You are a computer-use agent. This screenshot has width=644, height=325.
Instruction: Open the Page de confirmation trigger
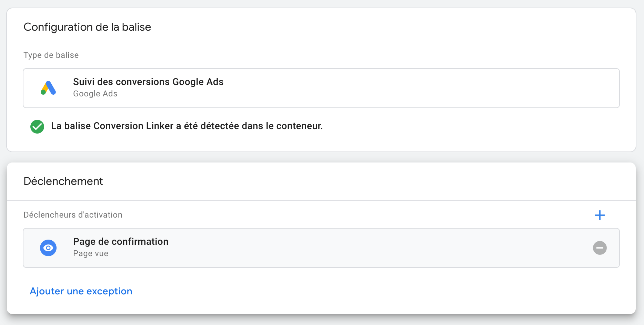121,242
